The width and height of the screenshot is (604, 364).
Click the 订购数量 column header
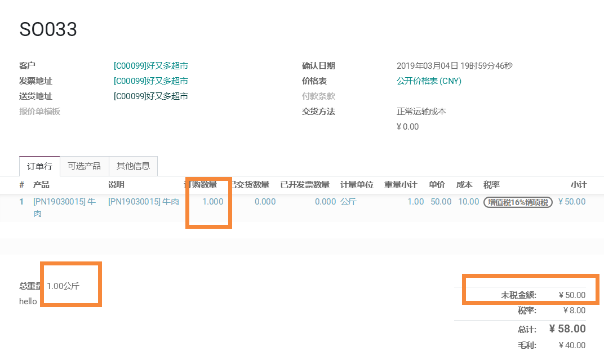click(201, 185)
